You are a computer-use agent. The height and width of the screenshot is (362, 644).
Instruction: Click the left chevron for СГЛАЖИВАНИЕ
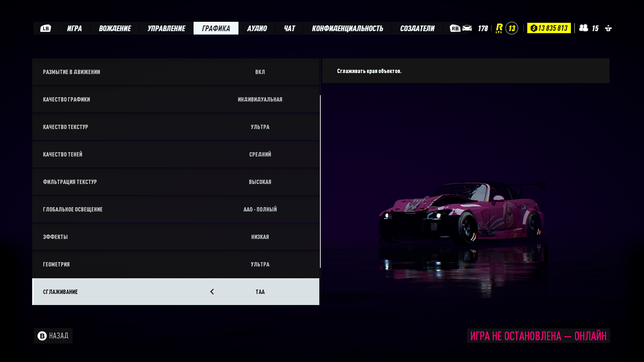[212, 292]
